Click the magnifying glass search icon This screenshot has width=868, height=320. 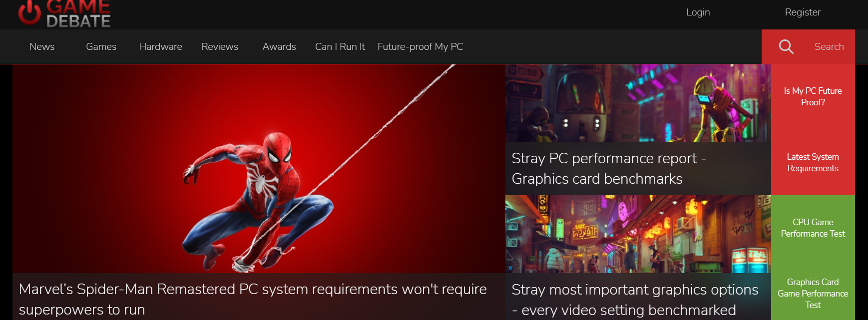(x=786, y=46)
